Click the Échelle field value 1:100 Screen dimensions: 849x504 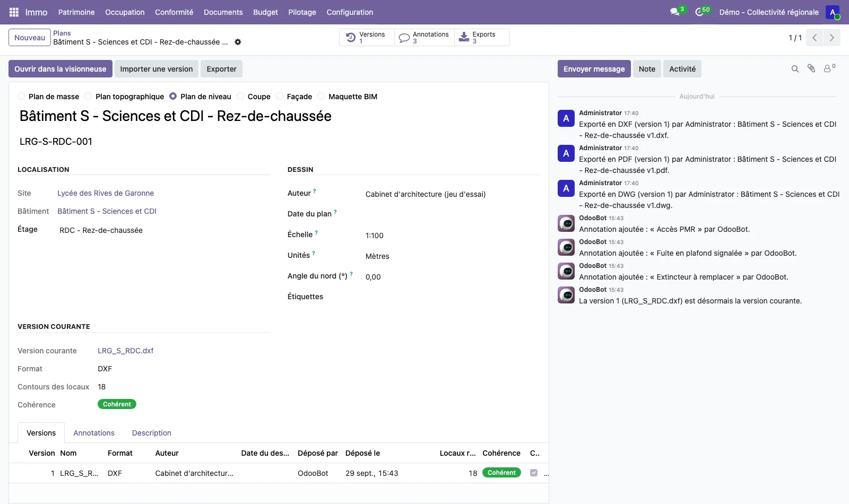(375, 236)
